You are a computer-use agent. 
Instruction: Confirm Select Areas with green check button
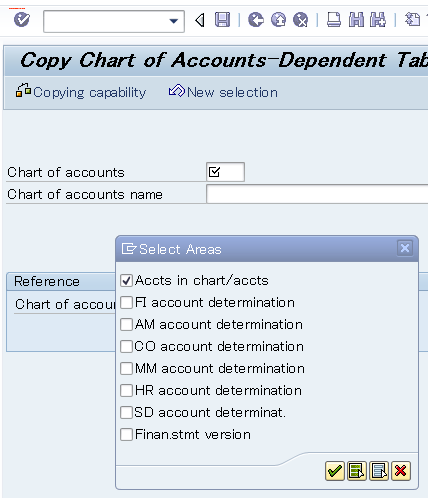pyautogui.click(x=335, y=471)
